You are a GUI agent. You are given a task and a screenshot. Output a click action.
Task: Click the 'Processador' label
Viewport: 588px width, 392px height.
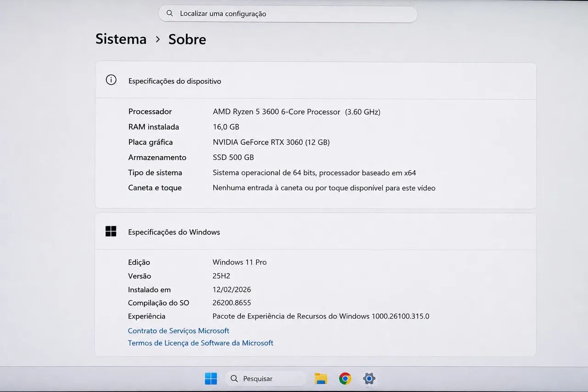coord(150,112)
